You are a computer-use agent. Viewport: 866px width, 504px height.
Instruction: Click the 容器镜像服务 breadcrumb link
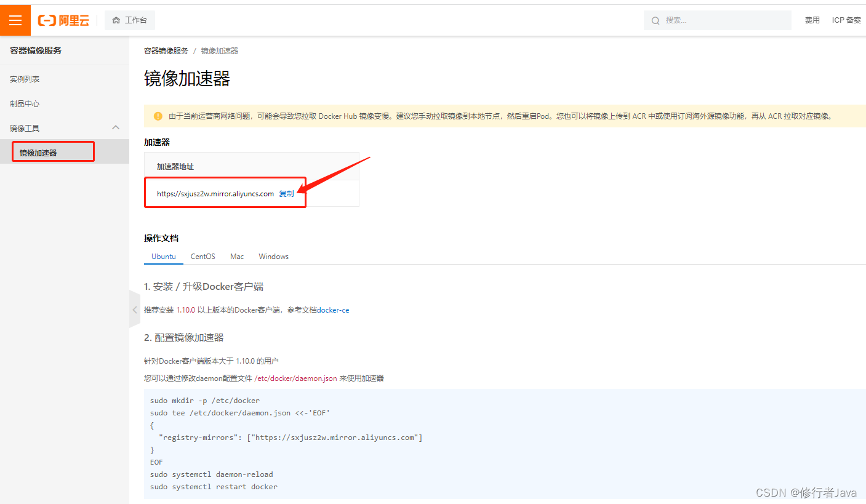click(x=166, y=51)
